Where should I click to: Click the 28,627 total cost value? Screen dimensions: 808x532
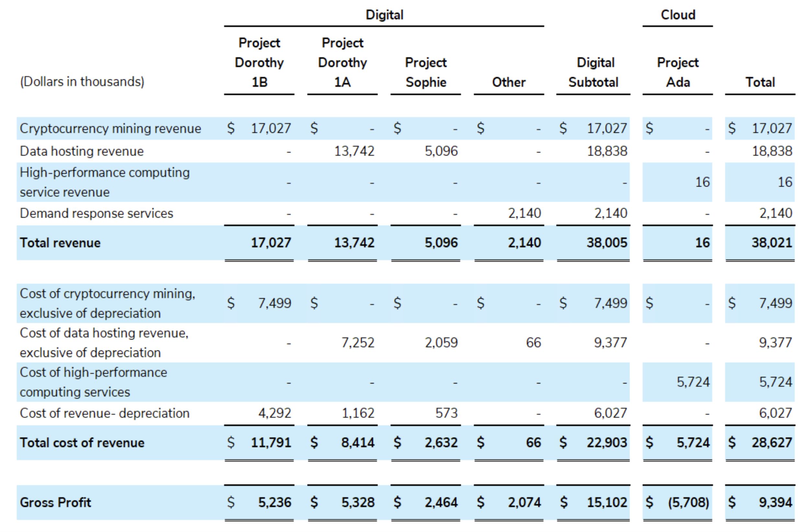coord(771,443)
